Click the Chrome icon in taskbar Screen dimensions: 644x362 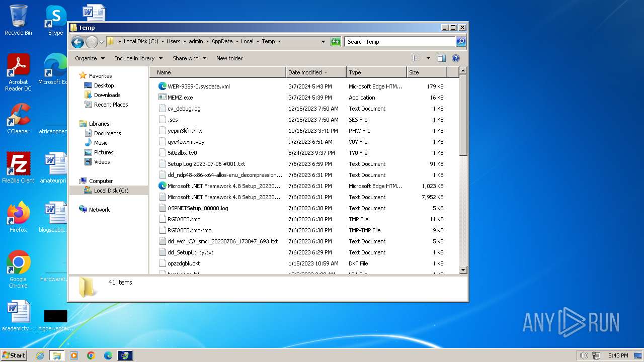91,355
